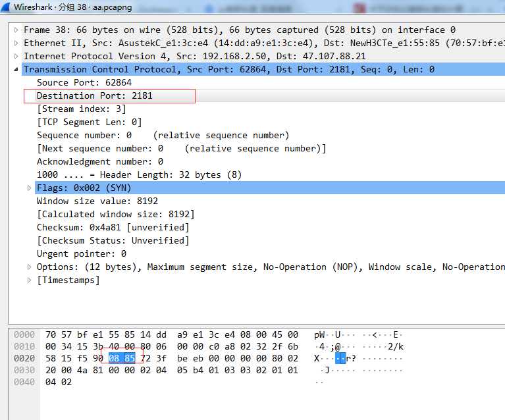
Task: Collapse the Transmission Control Protocol section
Action: point(16,69)
